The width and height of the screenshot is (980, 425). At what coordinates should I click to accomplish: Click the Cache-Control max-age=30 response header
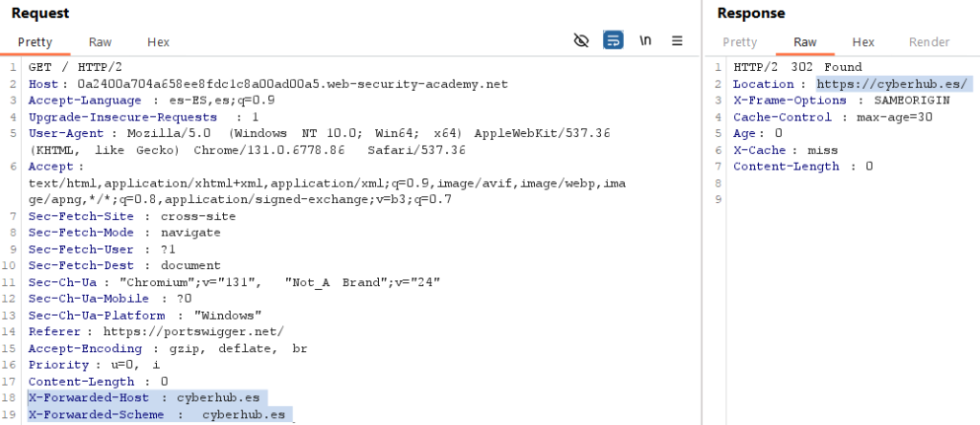pyautogui.click(x=815, y=117)
